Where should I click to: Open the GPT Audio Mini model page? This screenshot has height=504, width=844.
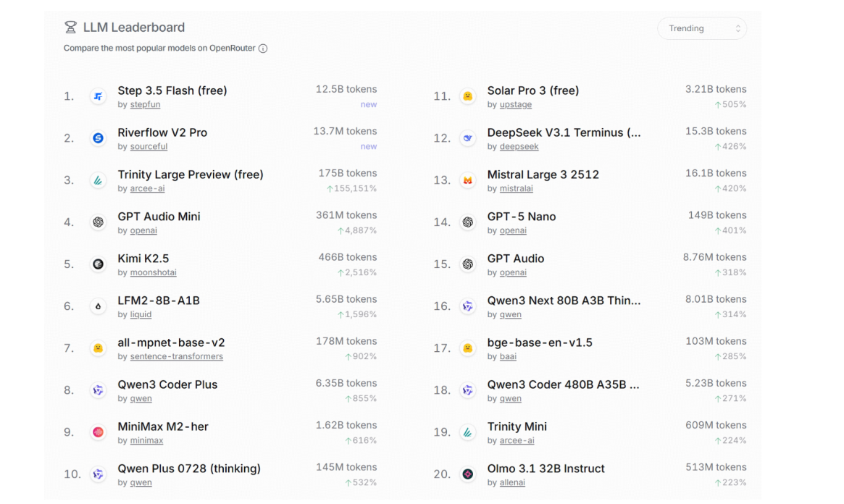(159, 217)
